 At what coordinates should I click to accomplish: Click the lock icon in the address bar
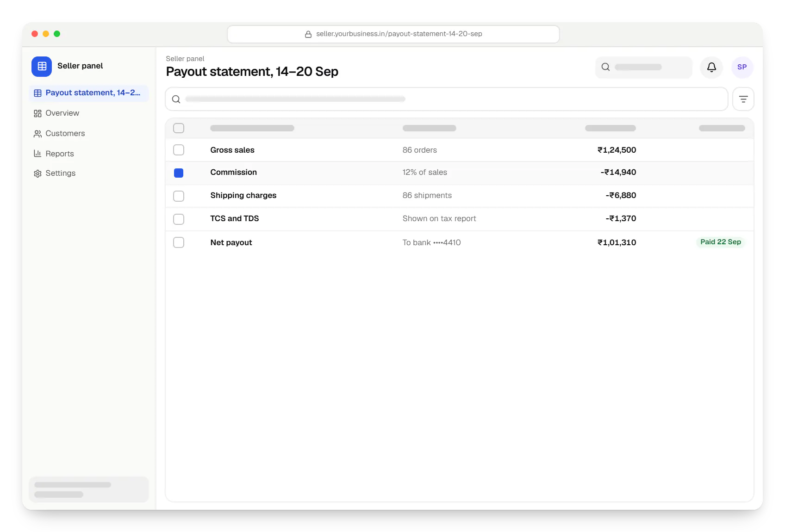click(308, 34)
